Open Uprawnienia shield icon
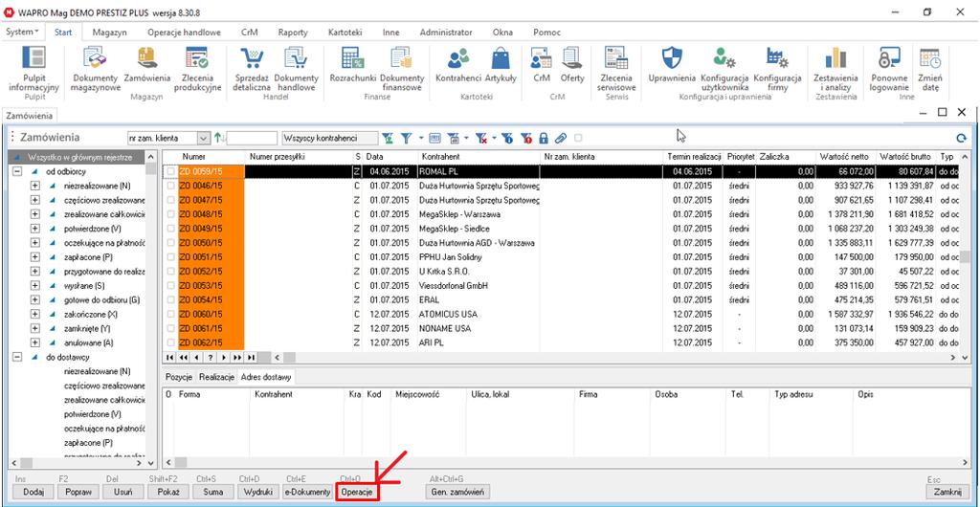 [x=672, y=64]
